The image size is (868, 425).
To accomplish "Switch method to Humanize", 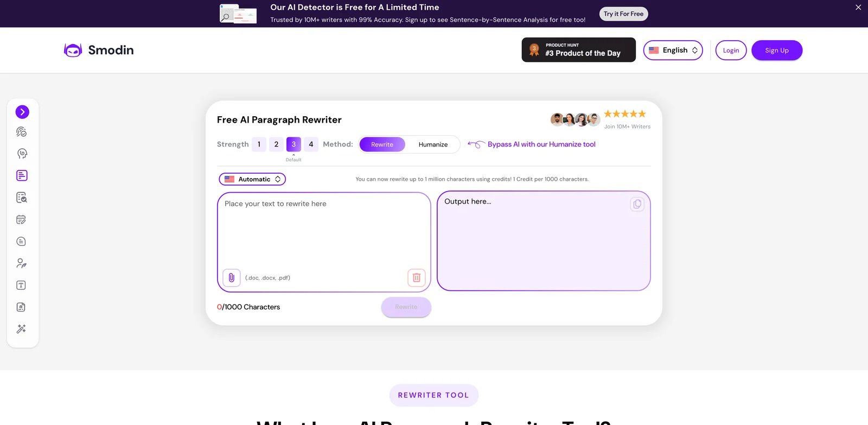I will pos(433,144).
